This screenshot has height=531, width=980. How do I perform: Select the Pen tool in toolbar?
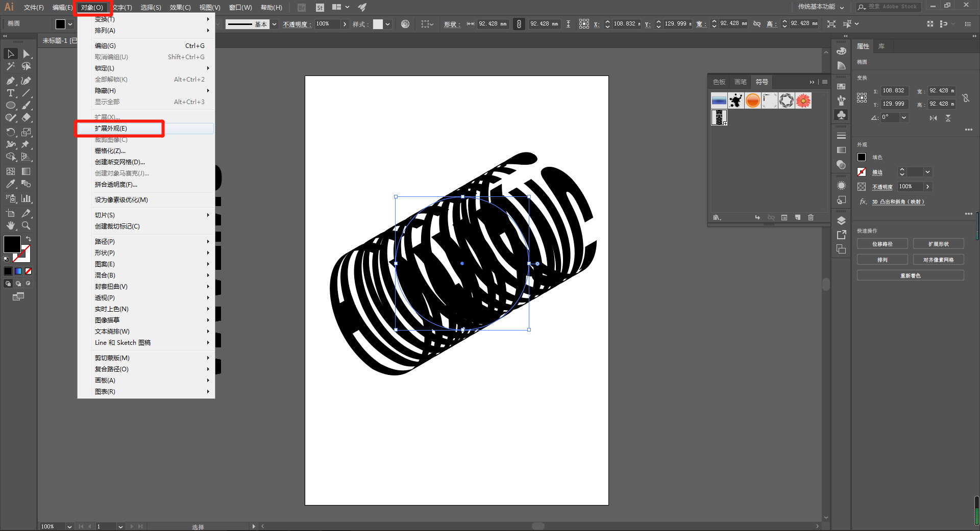click(x=10, y=81)
